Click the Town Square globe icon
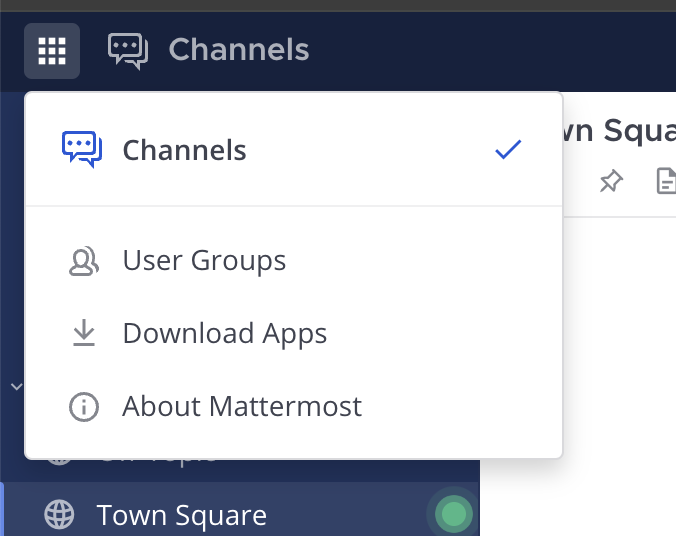676x536 pixels. (59, 514)
